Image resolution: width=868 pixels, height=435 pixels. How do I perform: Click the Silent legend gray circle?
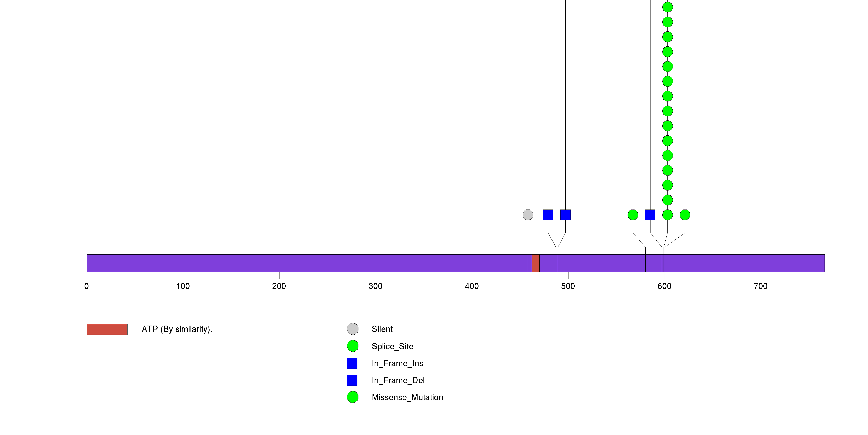352,329
